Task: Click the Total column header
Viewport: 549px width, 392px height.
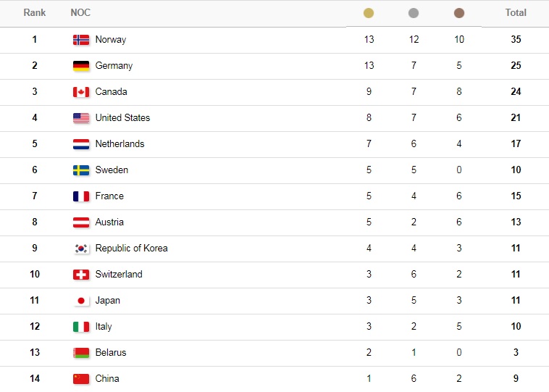Action: tap(516, 13)
